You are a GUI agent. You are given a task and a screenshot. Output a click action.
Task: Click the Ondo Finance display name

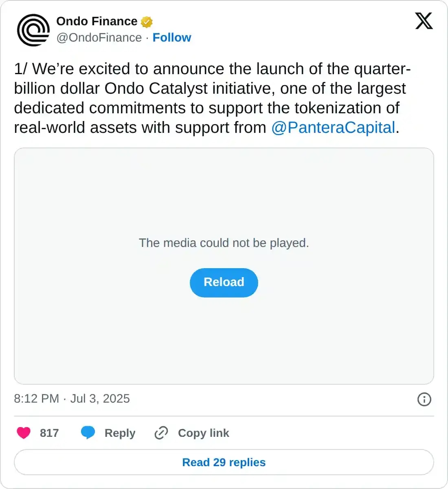97,21
